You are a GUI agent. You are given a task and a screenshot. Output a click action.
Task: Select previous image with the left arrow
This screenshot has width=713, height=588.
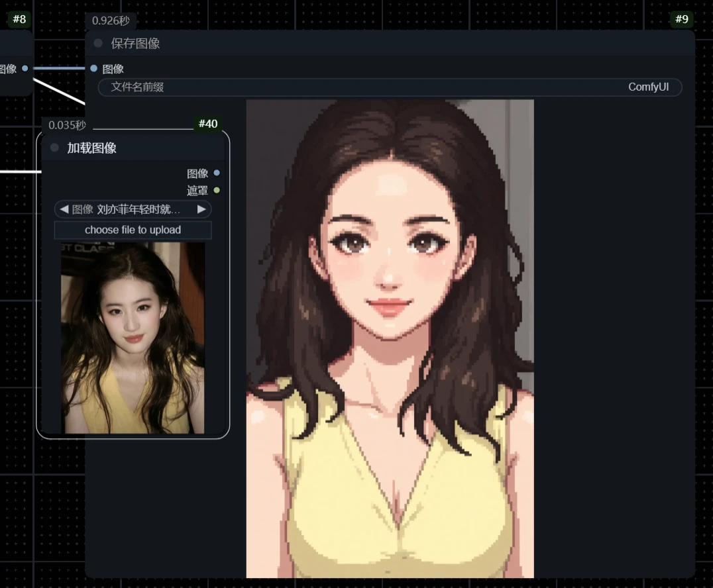point(64,209)
